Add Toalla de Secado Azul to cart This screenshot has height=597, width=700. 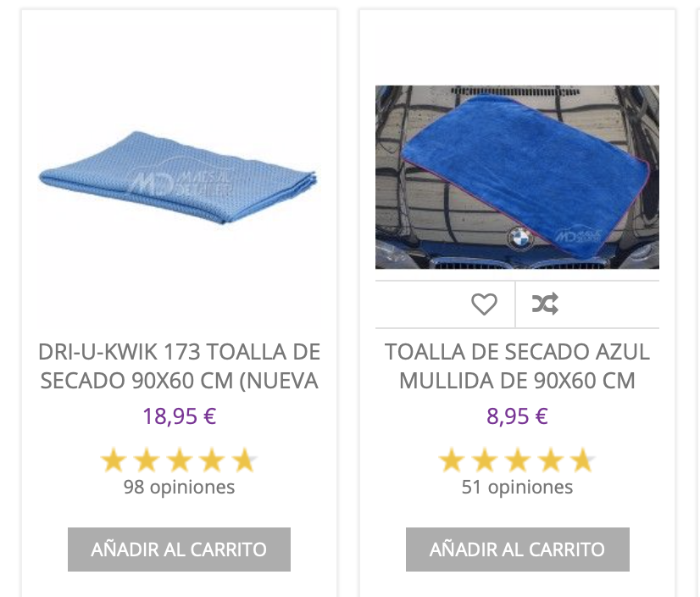(518, 550)
